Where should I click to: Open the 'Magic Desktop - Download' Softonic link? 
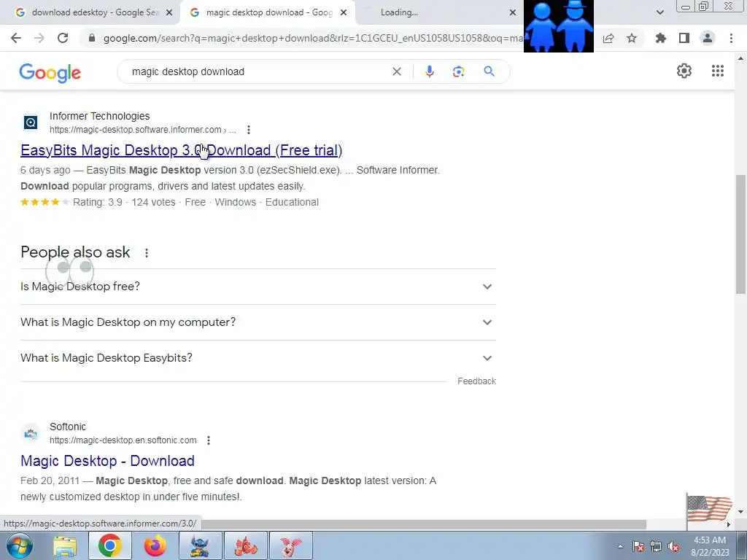(108, 461)
